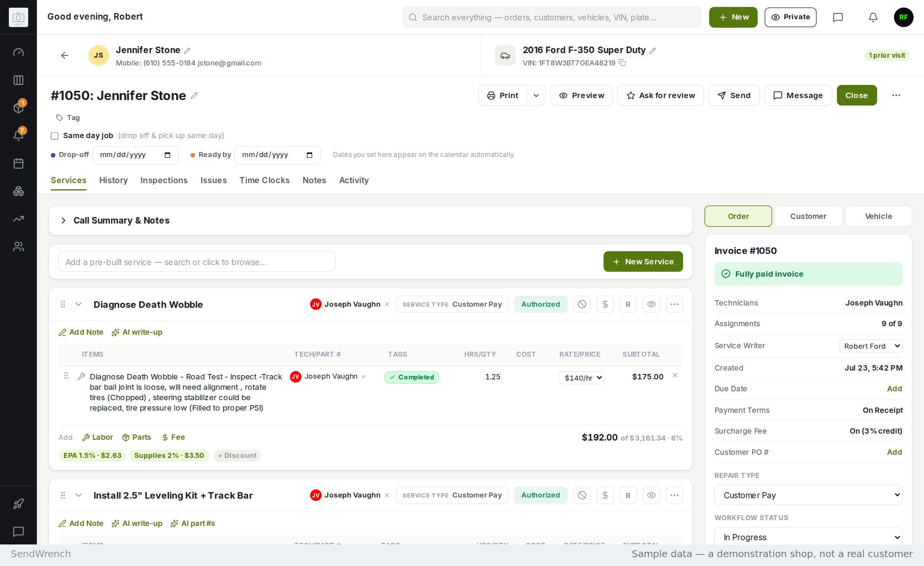Open the more options ellipsis beside Close
Screen dimensions: 924x566
(896, 95)
